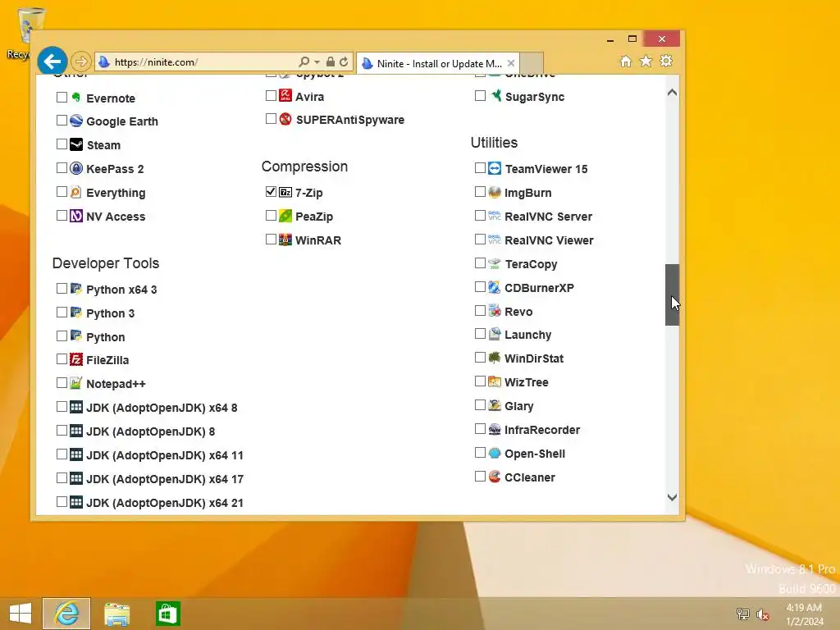Viewport: 840px width, 630px height.
Task: Click the Notepad++ icon
Action: click(76, 384)
